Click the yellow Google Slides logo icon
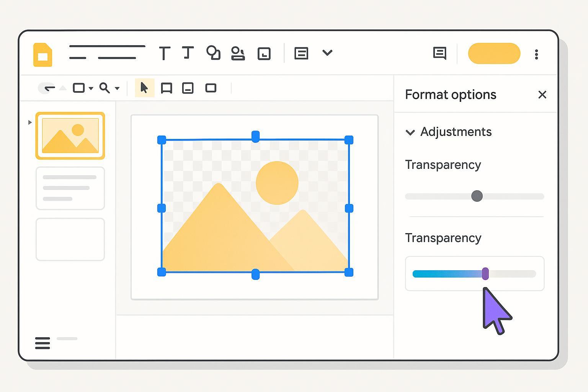This screenshot has width=588, height=392. [x=42, y=55]
